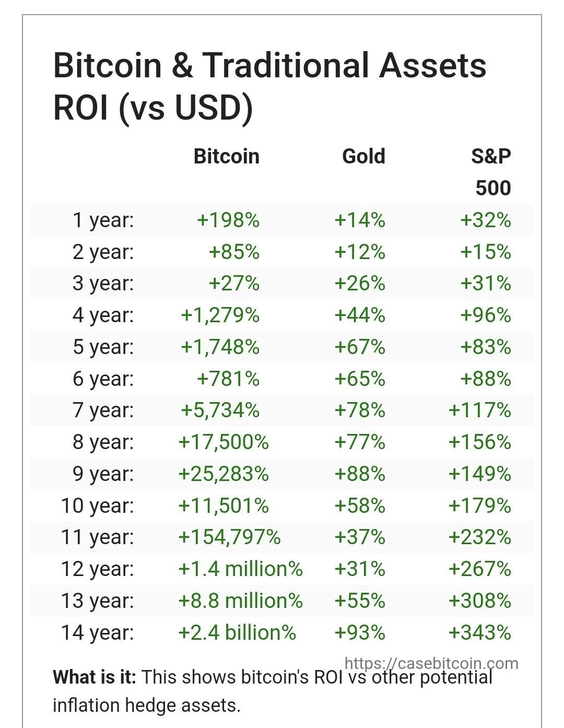Select the 3 year row label

[103, 283]
